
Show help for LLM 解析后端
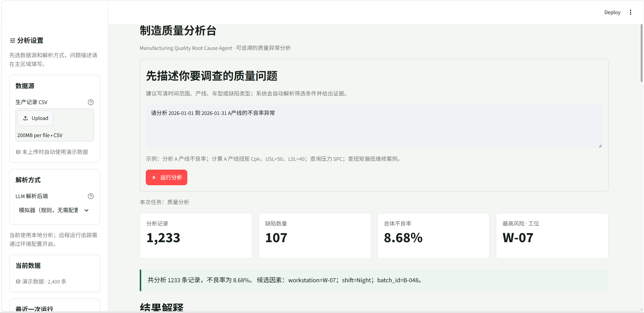click(x=91, y=196)
